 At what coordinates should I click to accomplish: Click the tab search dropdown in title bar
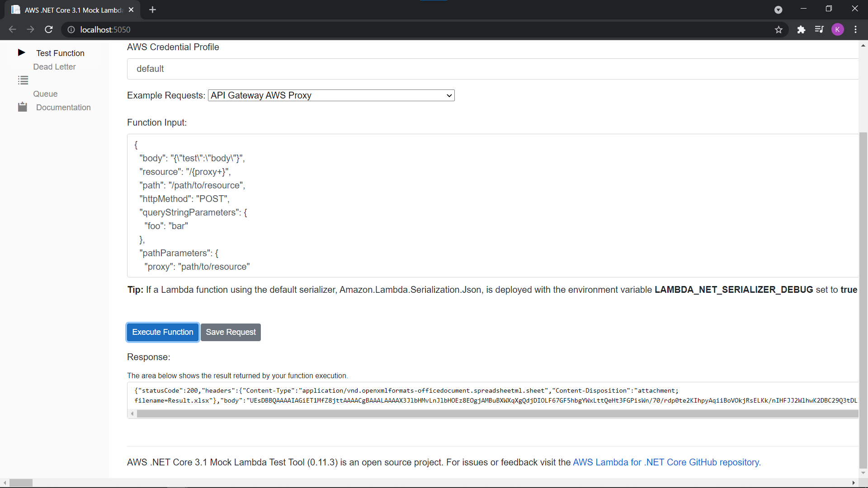click(778, 10)
